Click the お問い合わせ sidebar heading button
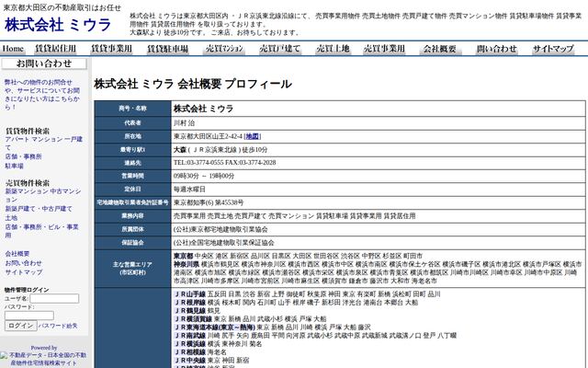The width and height of the screenshot is (588, 368). [44, 63]
